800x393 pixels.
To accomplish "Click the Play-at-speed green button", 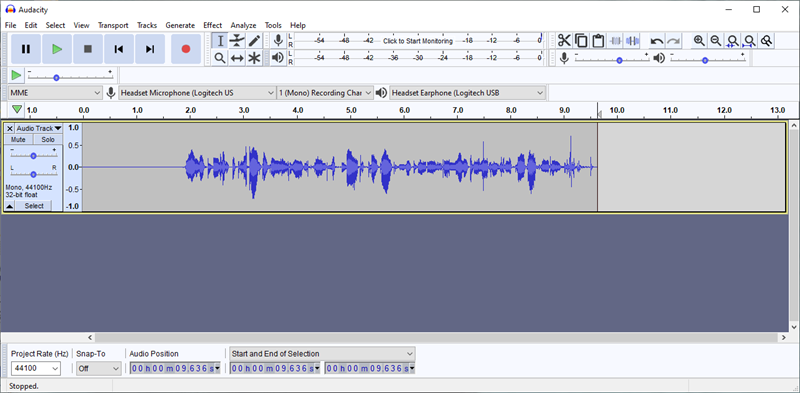I will (x=16, y=76).
